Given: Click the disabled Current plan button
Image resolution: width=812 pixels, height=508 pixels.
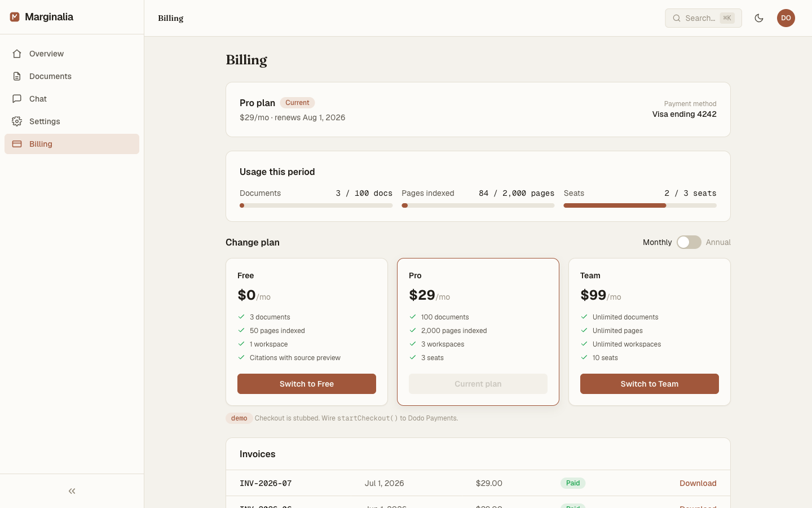Looking at the screenshot, I should [478, 384].
